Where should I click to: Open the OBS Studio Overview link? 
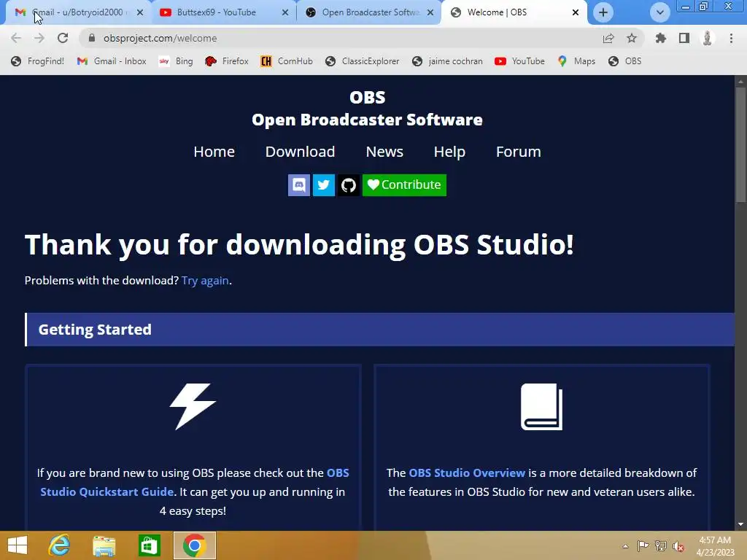[x=467, y=472]
